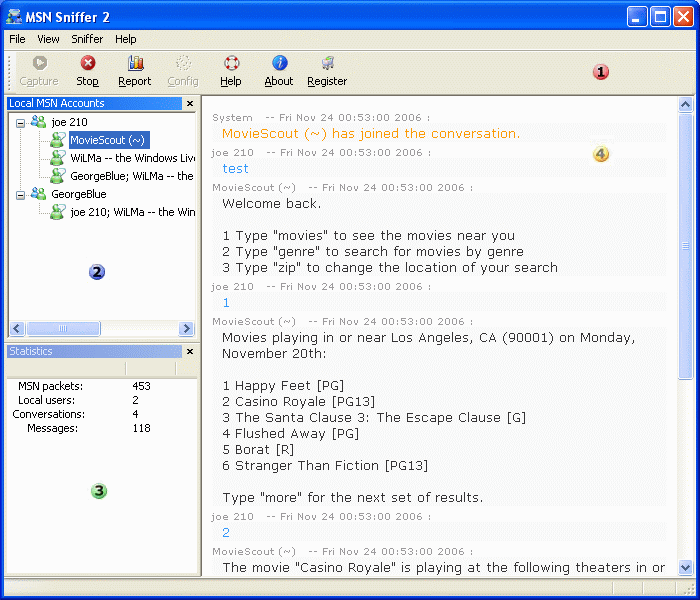This screenshot has width=700, height=600.
Task: Open the Help menu in menu bar
Action: click(x=125, y=39)
